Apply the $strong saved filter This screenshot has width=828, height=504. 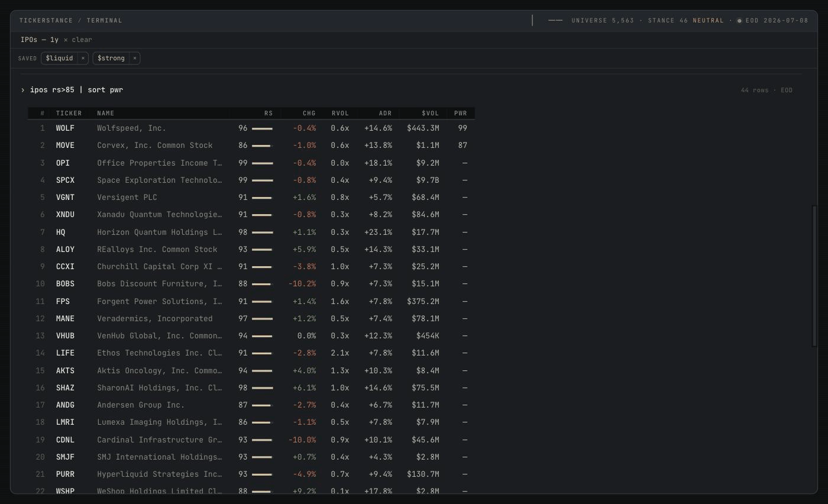[x=111, y=58]
